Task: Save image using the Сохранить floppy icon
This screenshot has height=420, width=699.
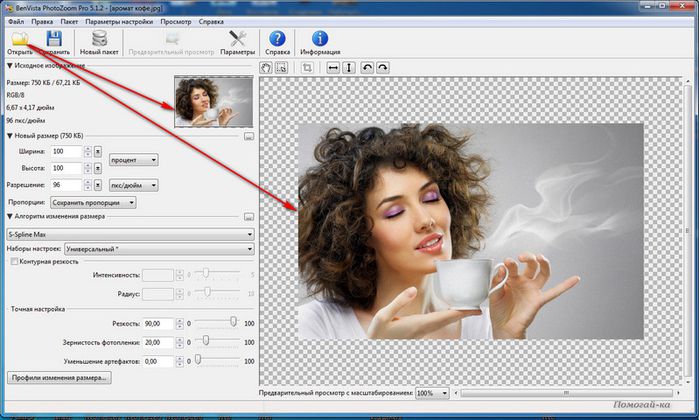Action: (54, 43)
